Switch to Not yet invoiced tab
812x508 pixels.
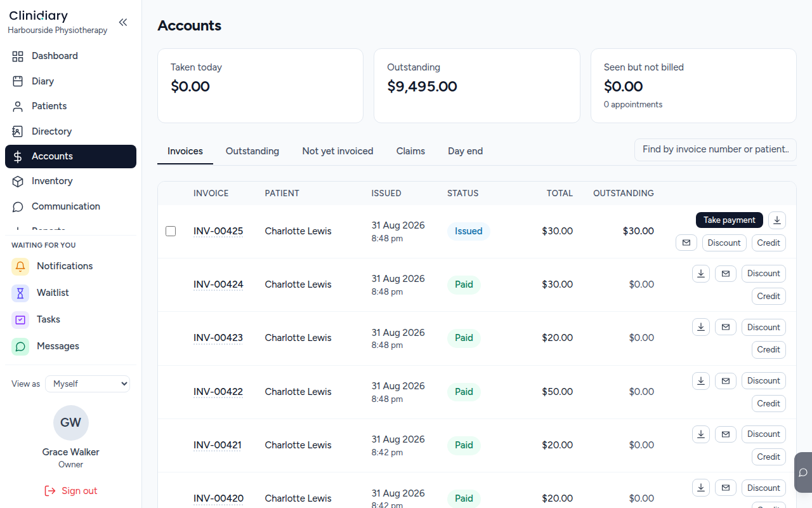point(337,151)
